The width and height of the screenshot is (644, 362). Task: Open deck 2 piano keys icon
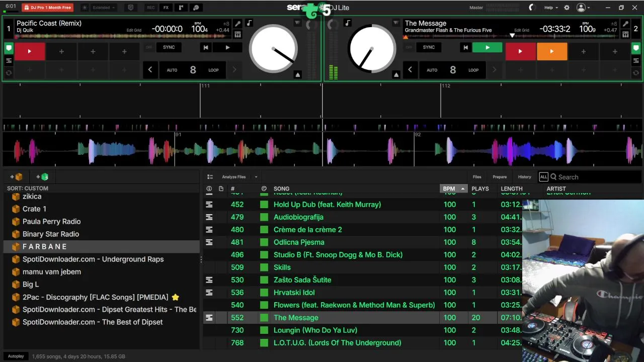click(625, 34)
